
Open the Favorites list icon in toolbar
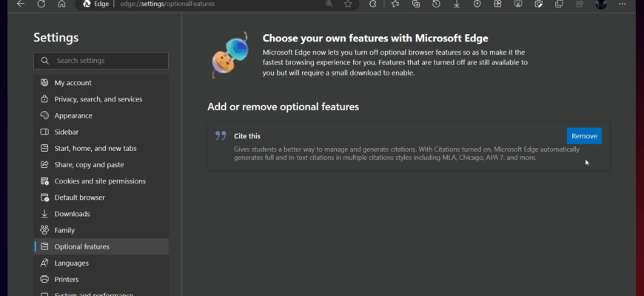pos(395,4)
